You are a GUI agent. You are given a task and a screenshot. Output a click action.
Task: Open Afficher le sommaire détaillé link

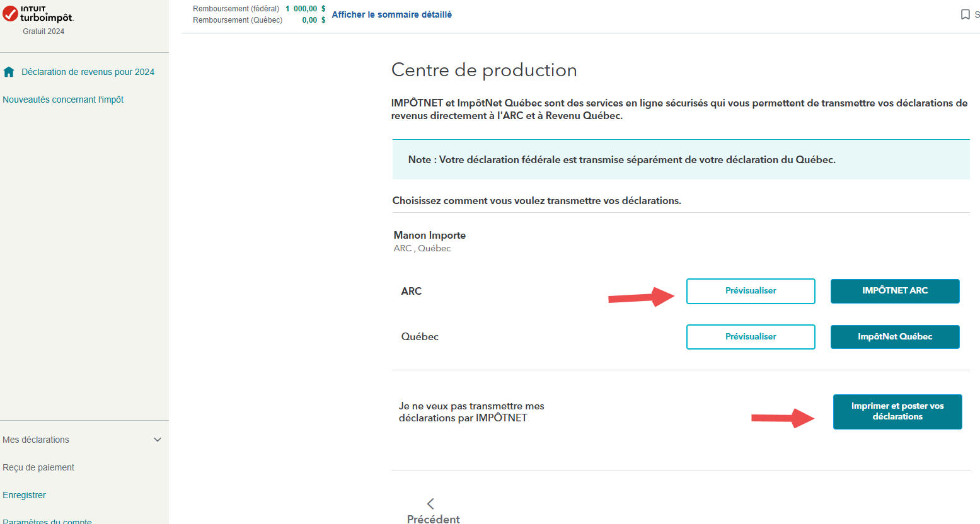pyautogui.click(x=391, y=14)
